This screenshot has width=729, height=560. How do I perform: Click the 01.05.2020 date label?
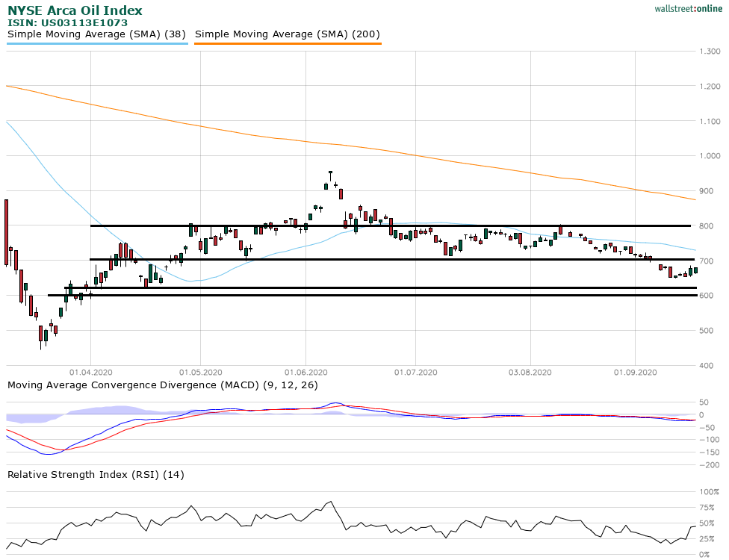tap(200, 372)
